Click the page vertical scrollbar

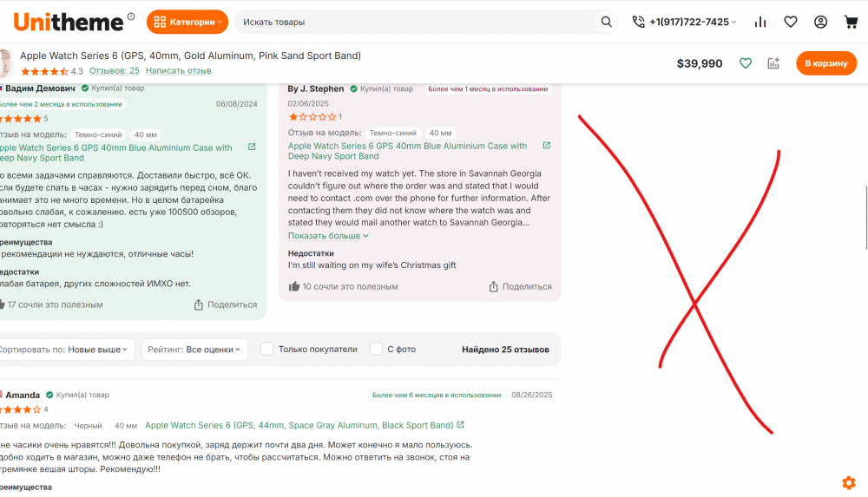tap(865, 218)
